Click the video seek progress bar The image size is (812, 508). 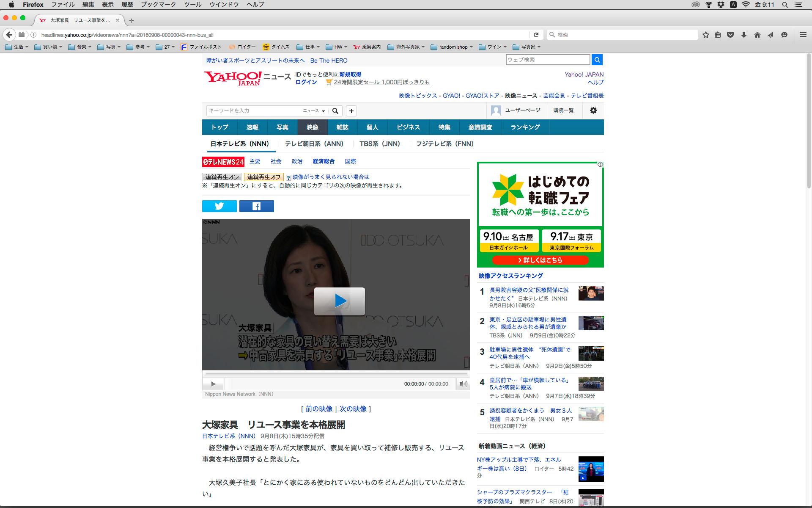point(336,374)
